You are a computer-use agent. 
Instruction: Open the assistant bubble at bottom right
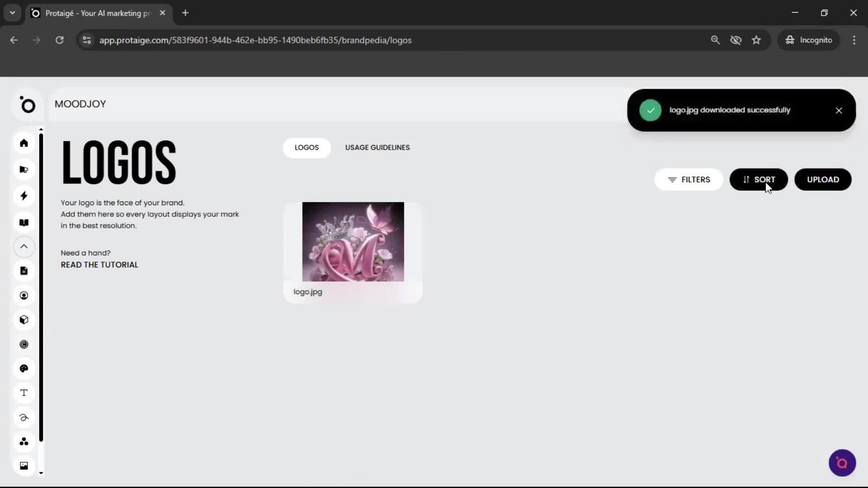[x=842, y=463]
